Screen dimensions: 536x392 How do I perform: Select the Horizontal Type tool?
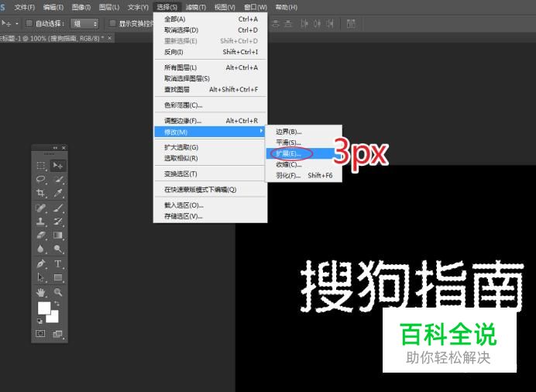[x=58, y=264]
